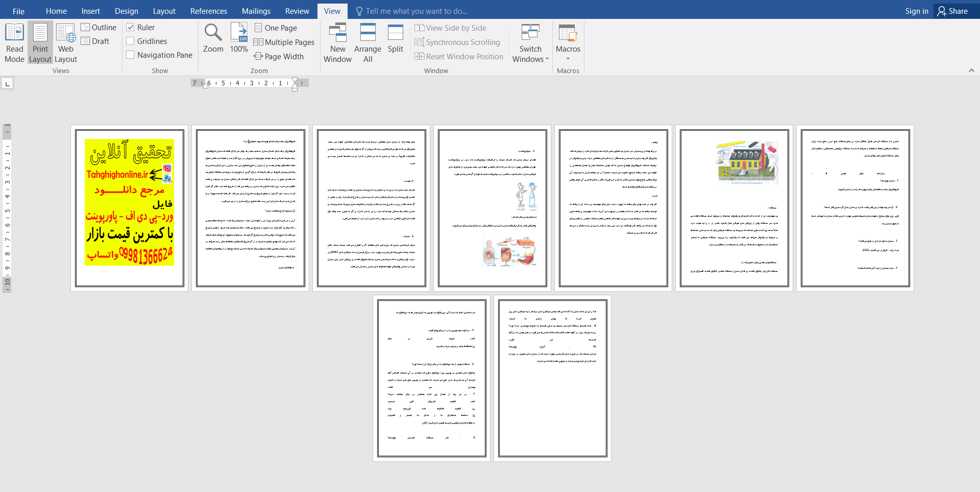Viewport: 980px width, 492px height.
Task: Click the vertical ruler
Action: click(x=7, y=207)
